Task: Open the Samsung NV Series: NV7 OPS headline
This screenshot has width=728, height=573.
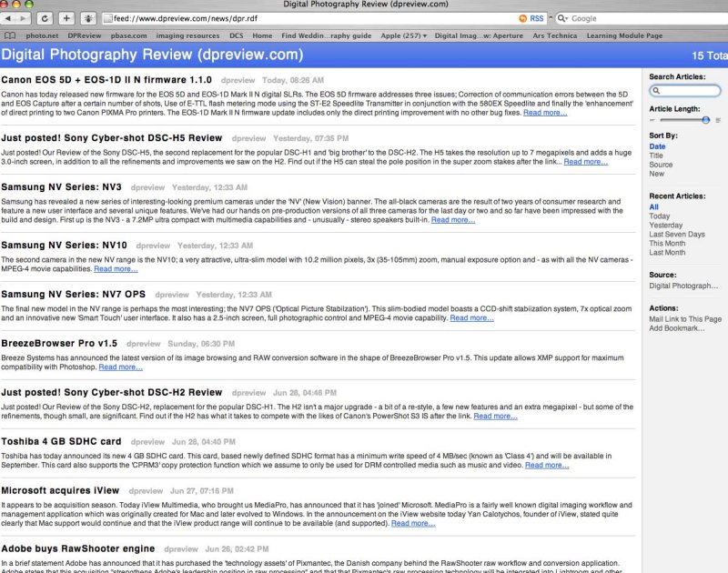Action: (74, 294)
